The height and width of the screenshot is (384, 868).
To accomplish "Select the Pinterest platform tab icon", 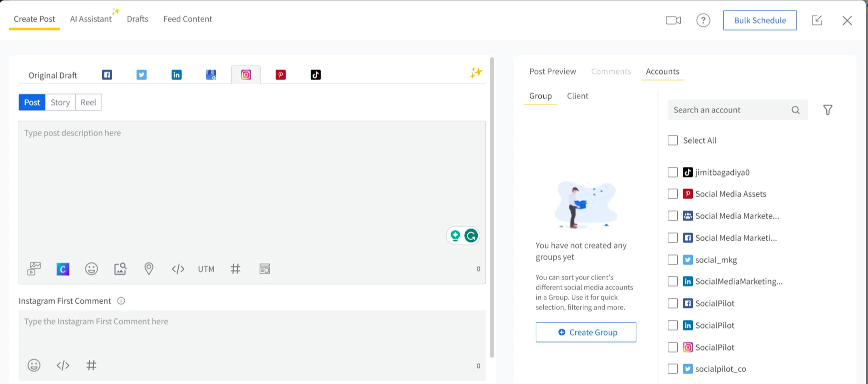I will click(x=281, y=75).
